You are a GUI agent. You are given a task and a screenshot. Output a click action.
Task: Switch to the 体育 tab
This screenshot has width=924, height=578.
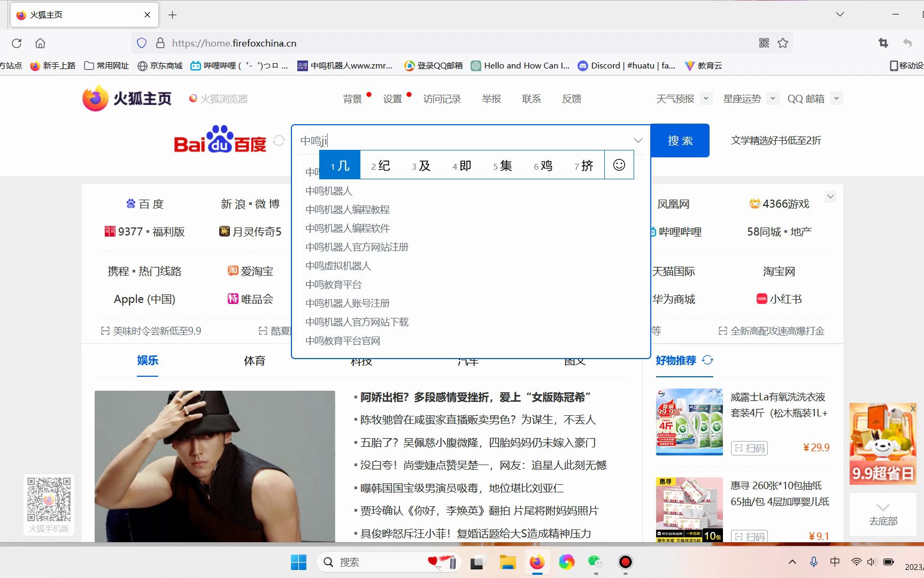(255, 361)
